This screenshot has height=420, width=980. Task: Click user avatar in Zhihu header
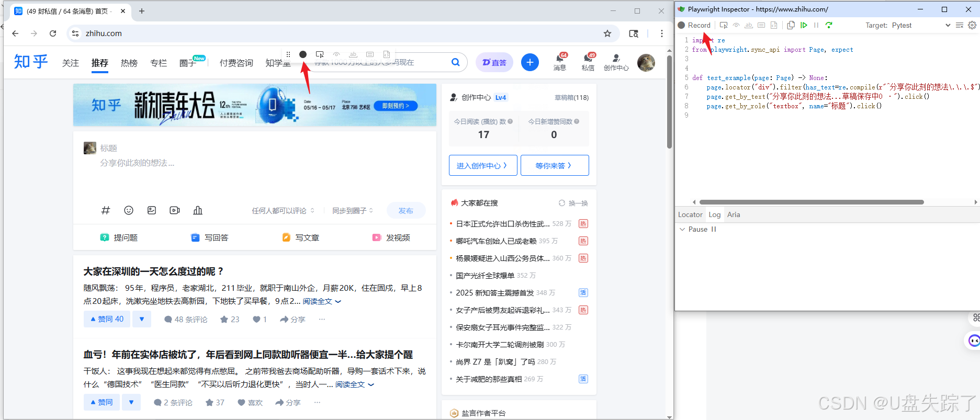[646, 62]
